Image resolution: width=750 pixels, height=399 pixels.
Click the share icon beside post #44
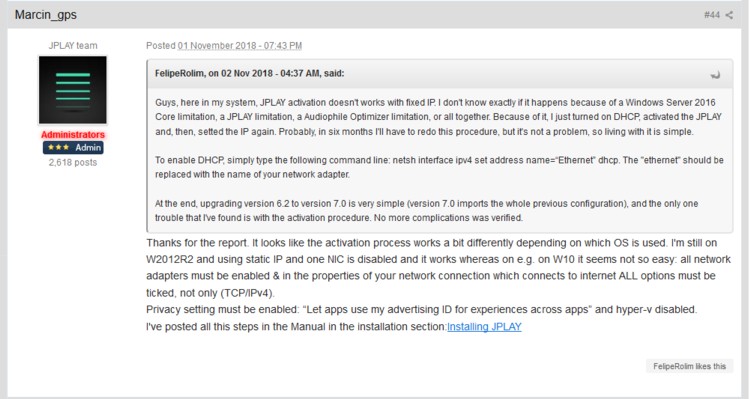tap(729, 15)
